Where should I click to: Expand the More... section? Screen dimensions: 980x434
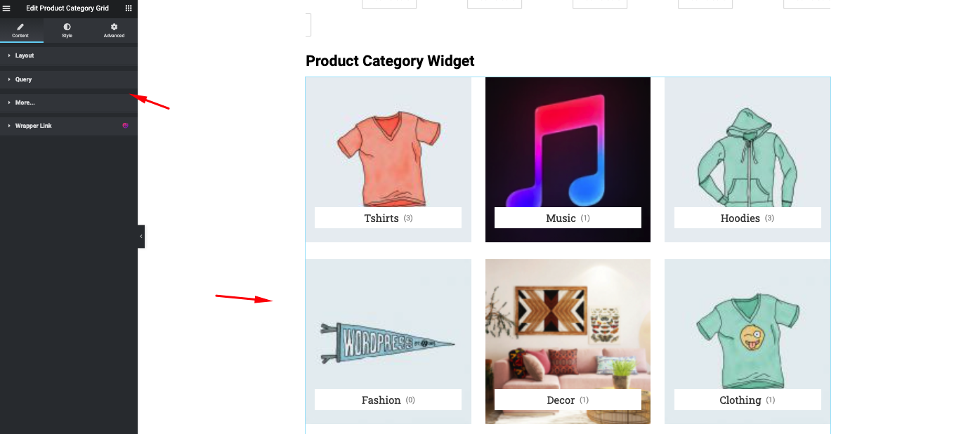pyautogui.click(x=25, y=102)
